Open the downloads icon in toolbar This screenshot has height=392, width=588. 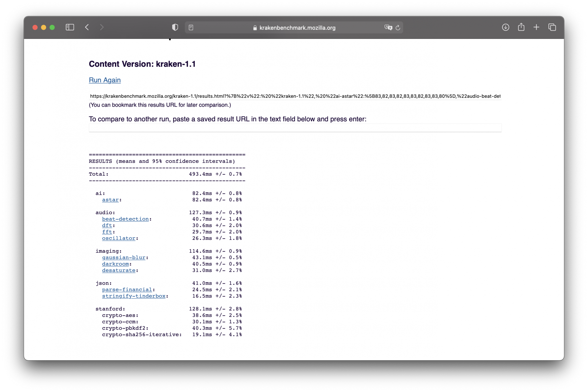(x=505, y=27)
